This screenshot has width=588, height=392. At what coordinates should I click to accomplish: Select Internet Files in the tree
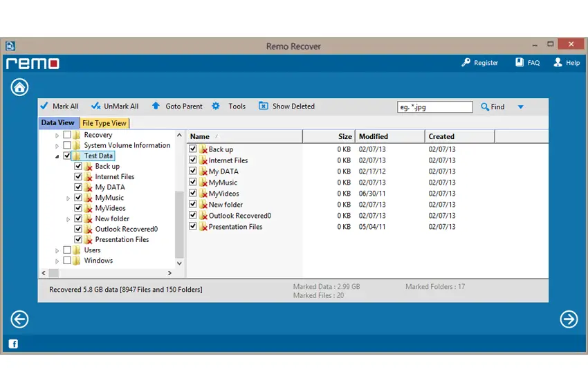point(115,176)
